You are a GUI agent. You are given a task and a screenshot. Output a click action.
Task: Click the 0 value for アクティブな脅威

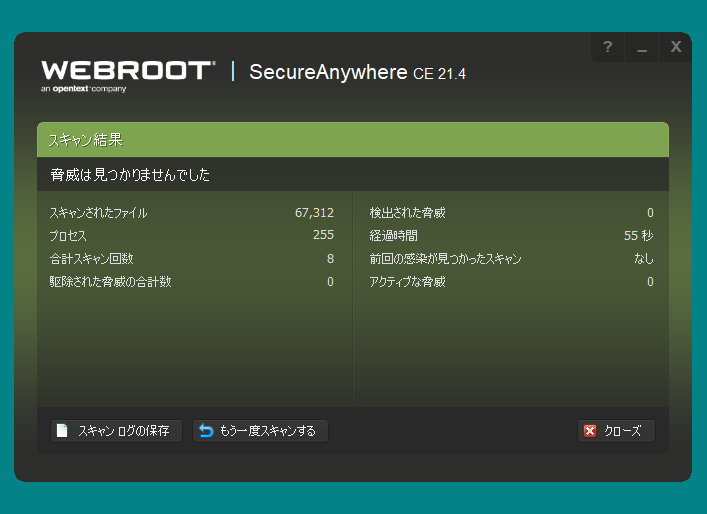[650, 282]
